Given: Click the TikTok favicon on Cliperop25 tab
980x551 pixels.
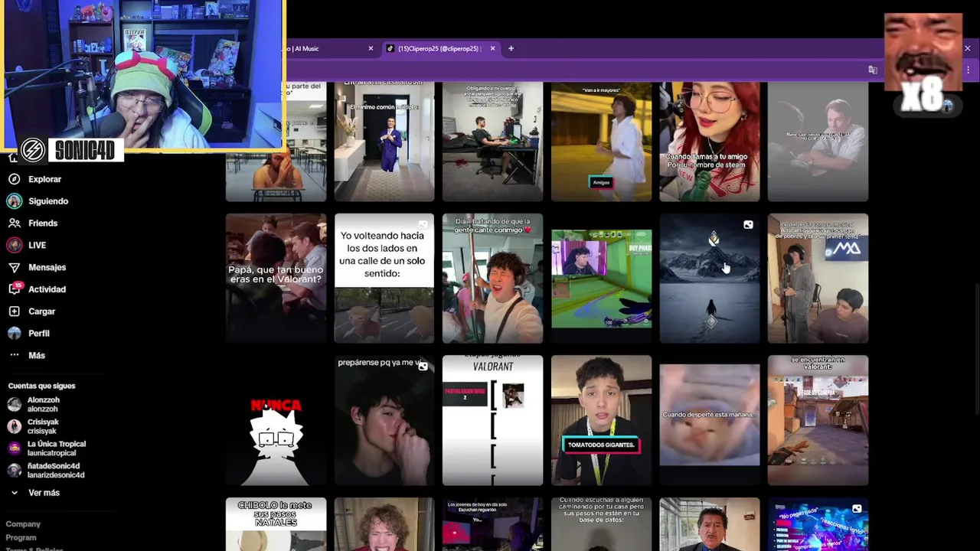Looking at the screenshot, I should click(x=390, y=48).
